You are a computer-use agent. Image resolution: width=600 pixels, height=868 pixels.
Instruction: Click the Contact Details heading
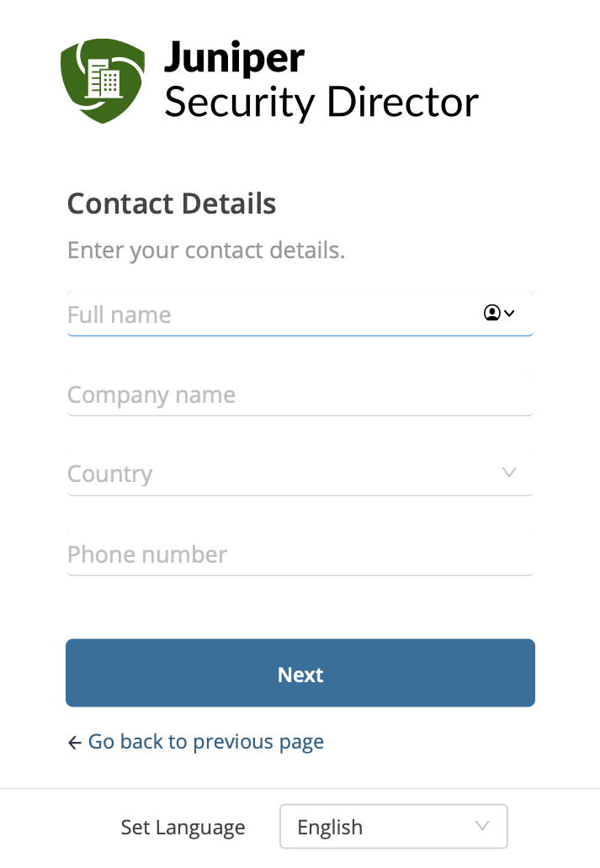click(x=172, y=204)
